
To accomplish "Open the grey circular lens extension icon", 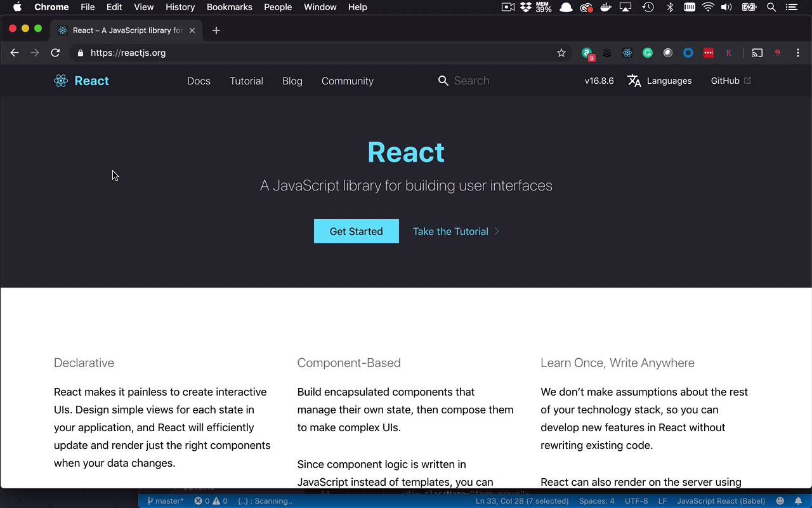I will point(668,53).
